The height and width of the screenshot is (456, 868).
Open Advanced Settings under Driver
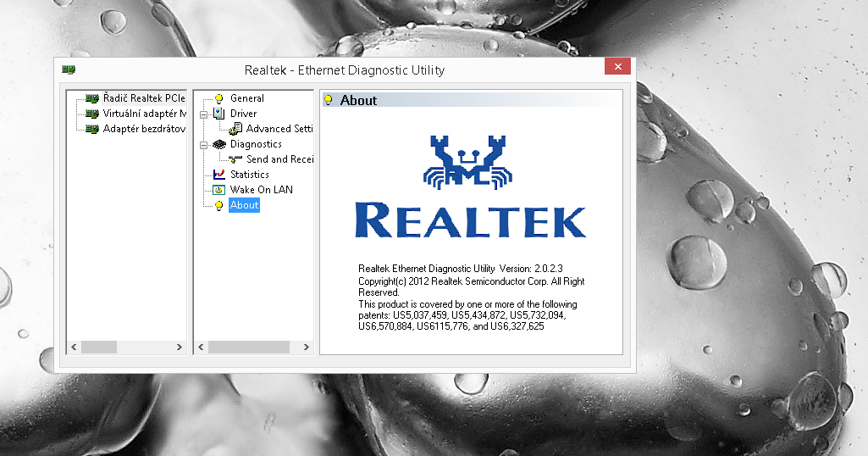coord(279,129)
